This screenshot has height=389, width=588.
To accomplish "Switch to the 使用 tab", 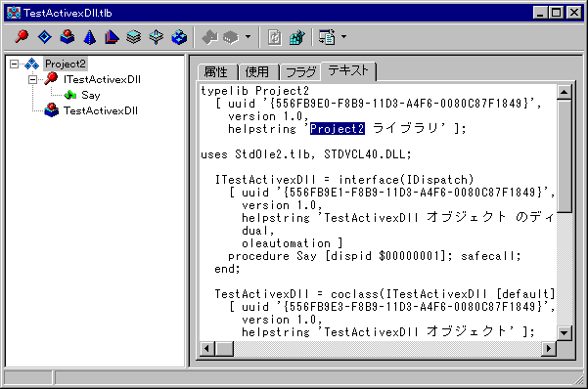I will point(258,72).
